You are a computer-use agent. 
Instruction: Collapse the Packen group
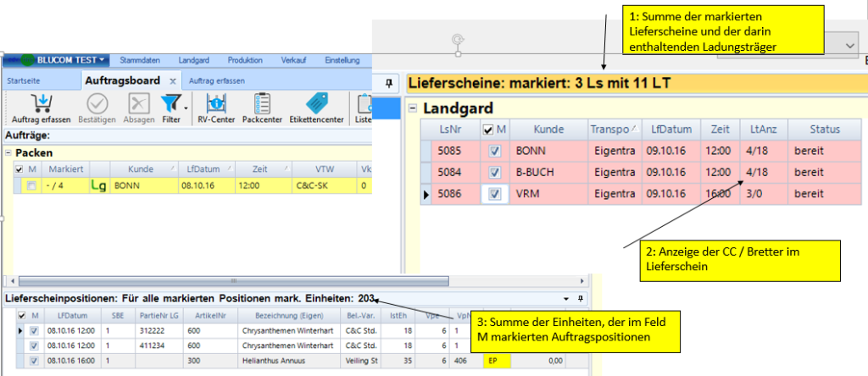coord(8,153)
